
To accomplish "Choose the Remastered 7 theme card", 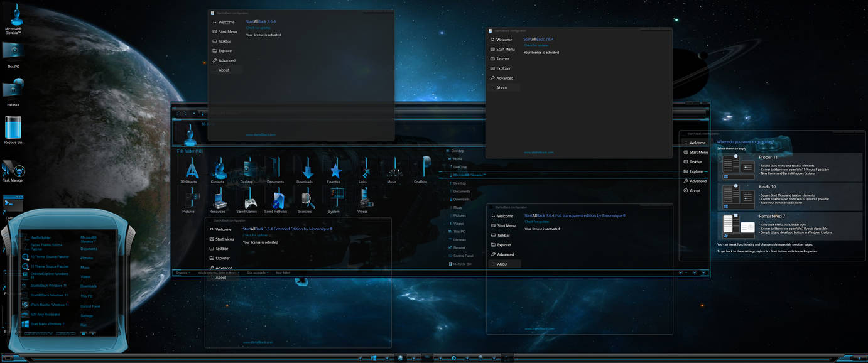I will [x=790, y=226].
